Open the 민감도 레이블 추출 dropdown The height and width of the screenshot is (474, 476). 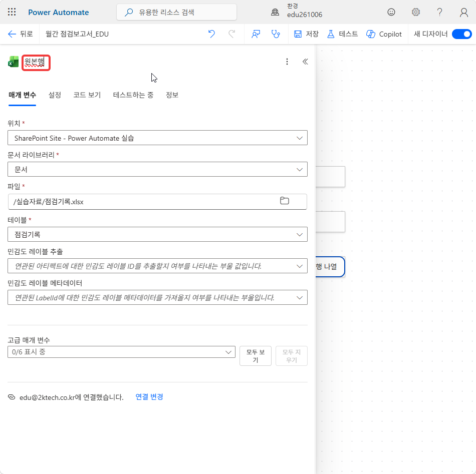(x=157, y=266)
